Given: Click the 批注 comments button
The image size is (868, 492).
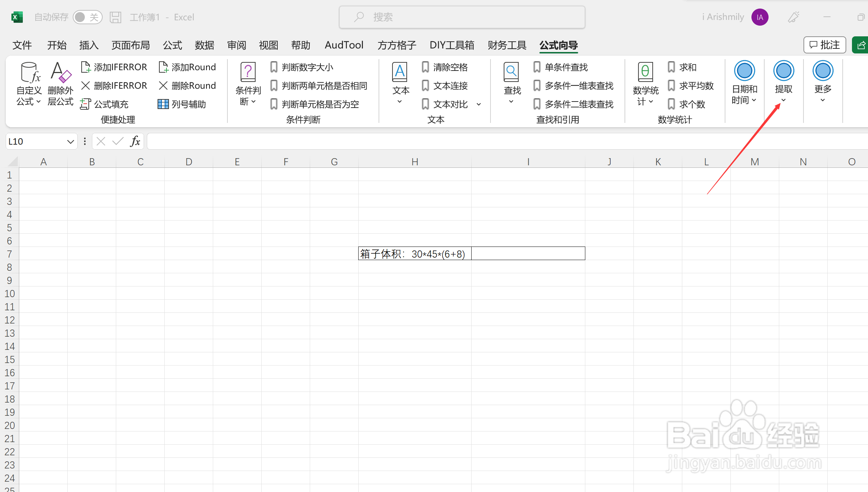Looking at the screenshot, I should coord(825,45).
